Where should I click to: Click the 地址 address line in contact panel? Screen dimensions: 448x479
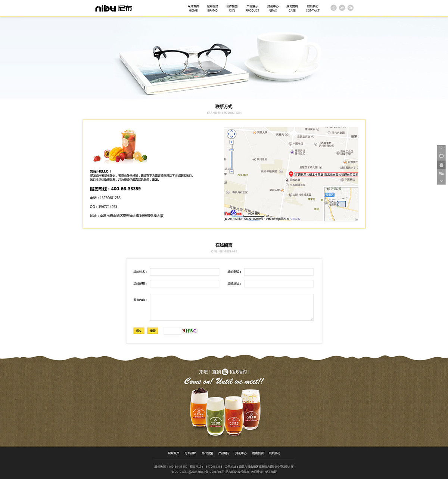coord(127,216)
